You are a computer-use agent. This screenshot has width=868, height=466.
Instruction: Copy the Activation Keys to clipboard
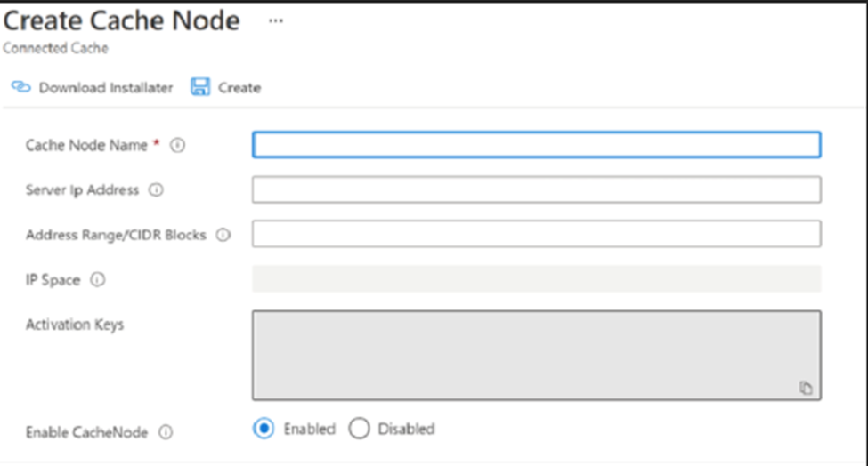coord(806,388)
